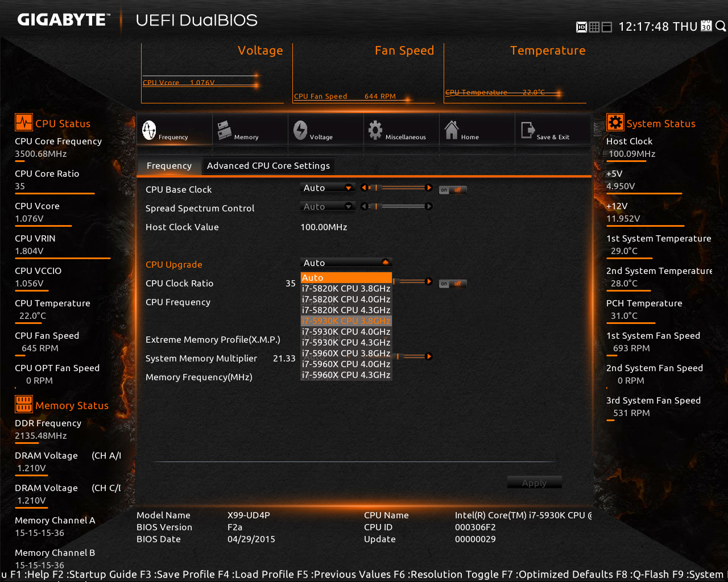Open the Advanced CPU Core Settings tab
The width and height of the screenshot is (728, 582).
click(268, 166)
